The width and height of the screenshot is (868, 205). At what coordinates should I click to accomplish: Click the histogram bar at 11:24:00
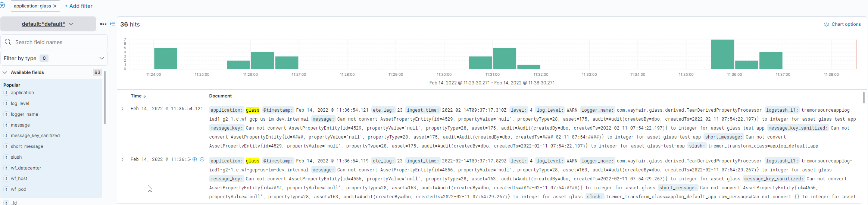[166, 58]
